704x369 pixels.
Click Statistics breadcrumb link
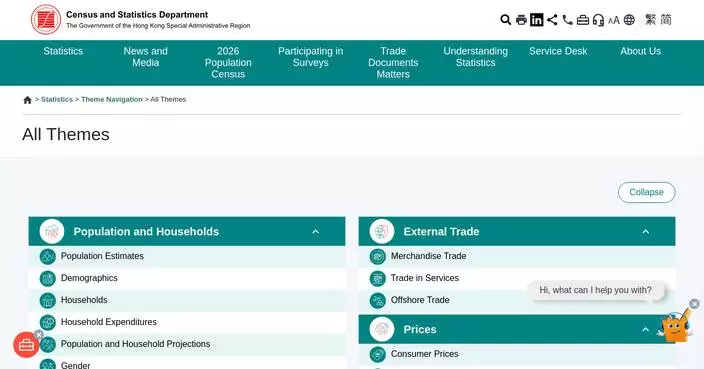(x=57, y=99)
